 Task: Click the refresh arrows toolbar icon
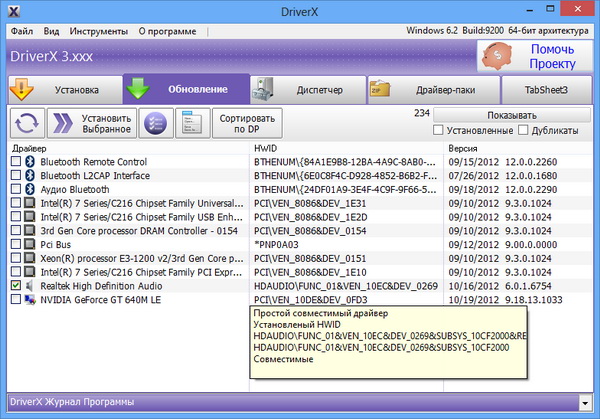[27, 123]
